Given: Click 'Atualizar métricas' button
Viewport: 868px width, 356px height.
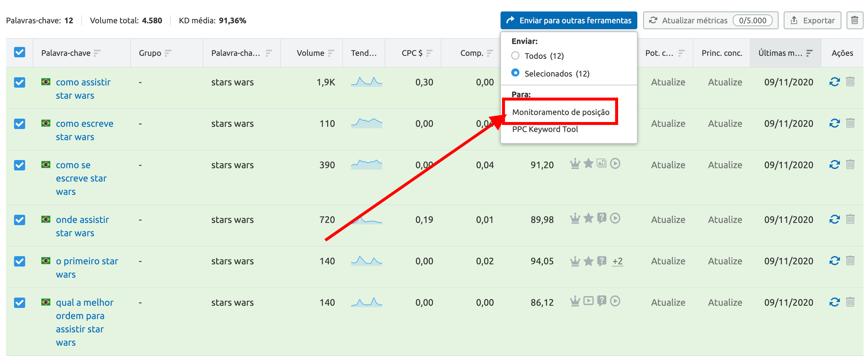Looking at the screenshot, I should coord(711,20).
